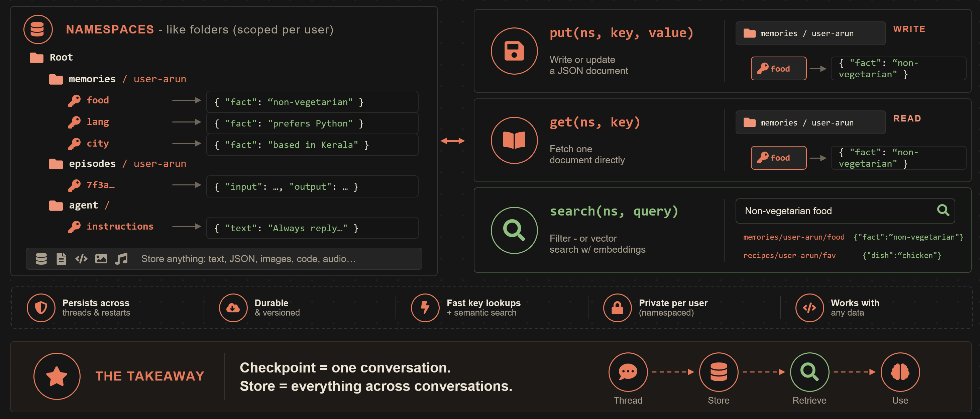Screen dimensions: 980x419
Task: Click the food key button in READ panel
Action: [x=778, y=158]
